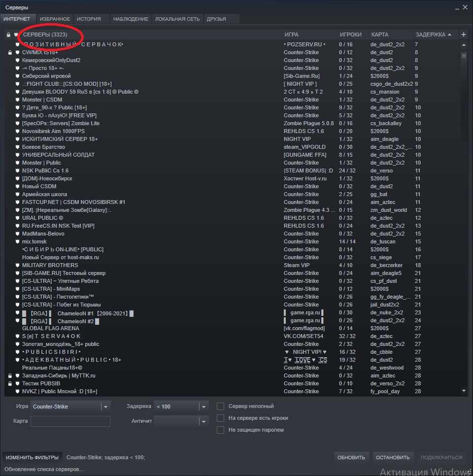The height and width of the screenshot is (476, 473).
Task: Switch to the ИНТЕРНЕТ tab
Action: (17, 19)
